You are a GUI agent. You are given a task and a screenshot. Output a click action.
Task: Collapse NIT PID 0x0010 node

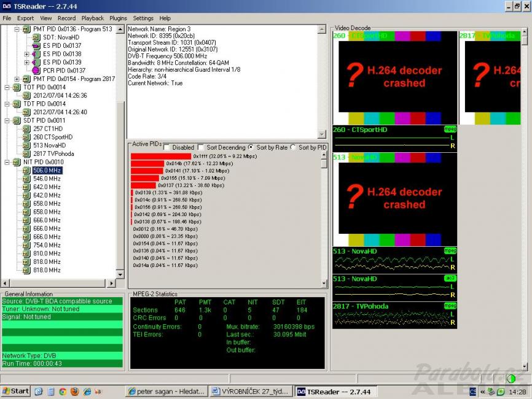click(x=7, y=162)
